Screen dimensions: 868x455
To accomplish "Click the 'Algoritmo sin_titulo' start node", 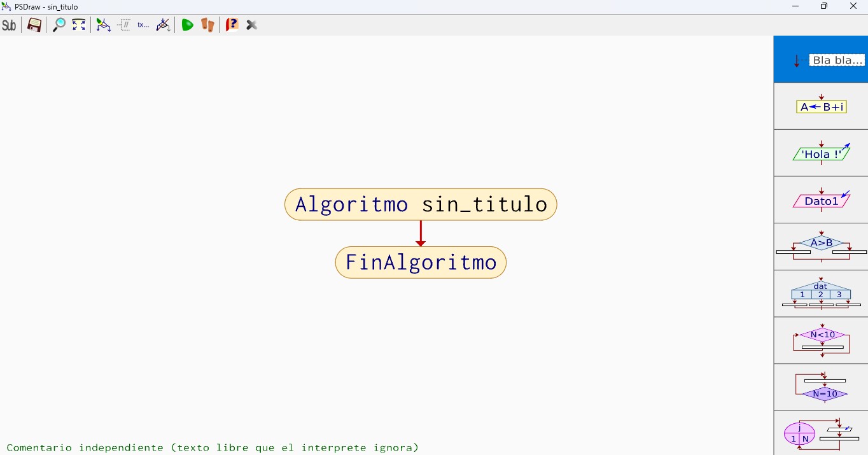I will click(x=421, y=204).
